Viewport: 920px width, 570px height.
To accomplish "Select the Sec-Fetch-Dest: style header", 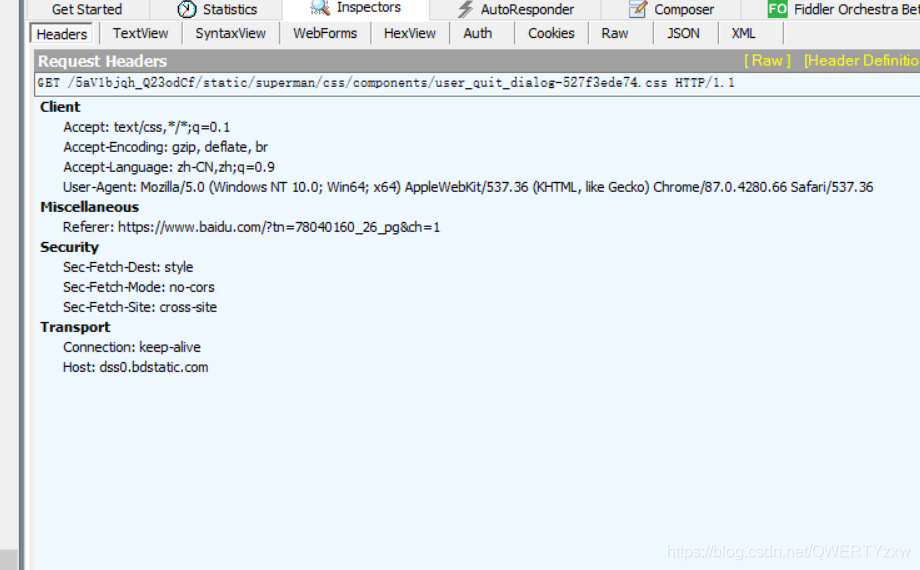I will tap(128, 267).
